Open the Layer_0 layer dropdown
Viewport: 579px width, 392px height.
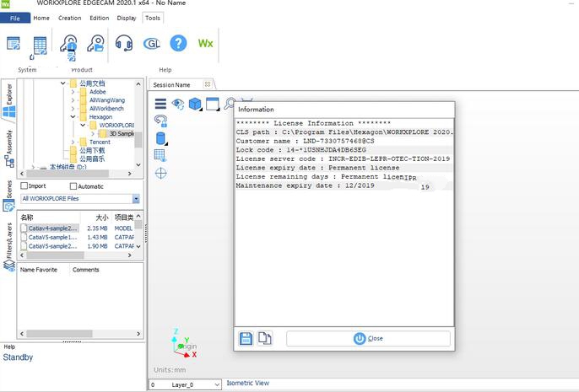click(217, 384)
